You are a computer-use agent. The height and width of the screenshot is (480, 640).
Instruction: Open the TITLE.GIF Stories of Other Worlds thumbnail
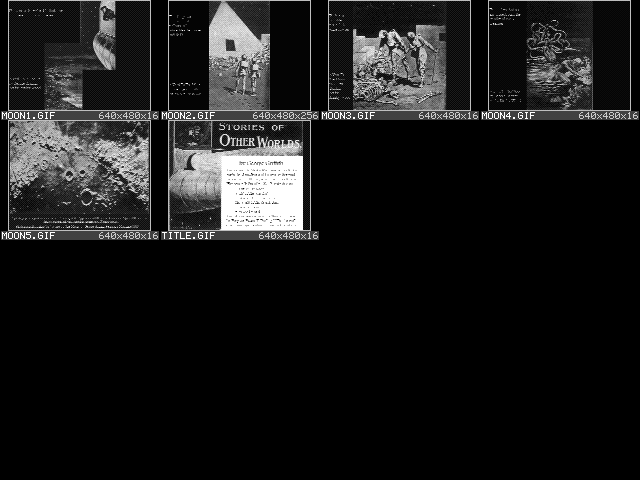click(240, 175)
